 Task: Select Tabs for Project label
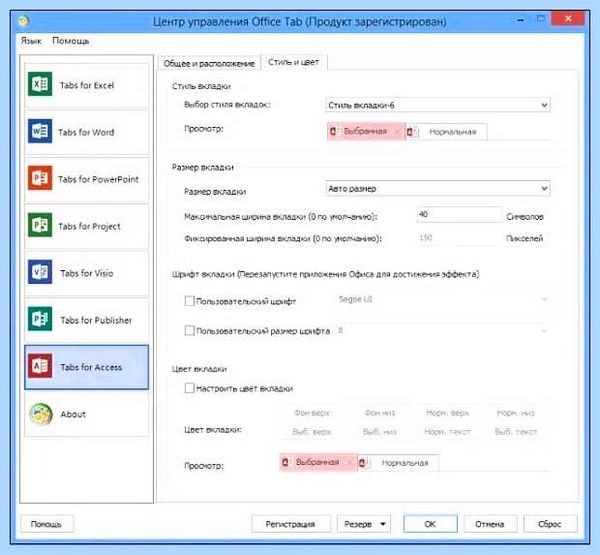click(x=89, y=227)
